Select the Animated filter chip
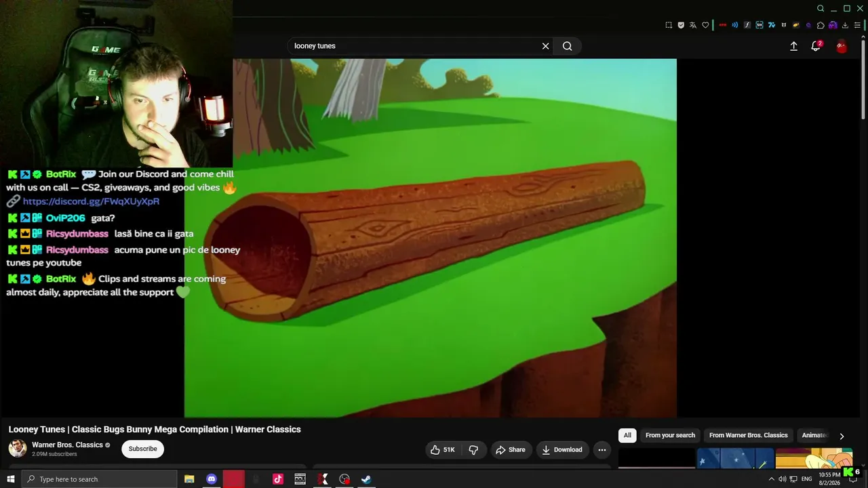 (x=814, y=435)
